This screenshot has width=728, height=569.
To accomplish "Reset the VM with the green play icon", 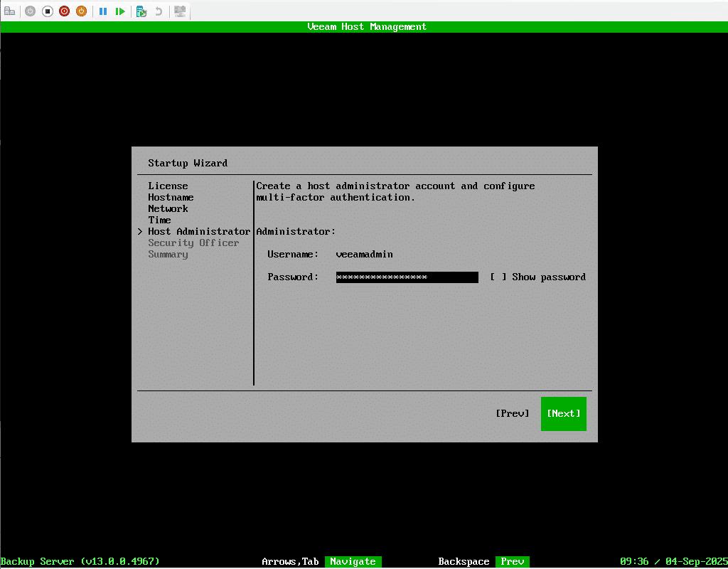I will coord(120,11).
